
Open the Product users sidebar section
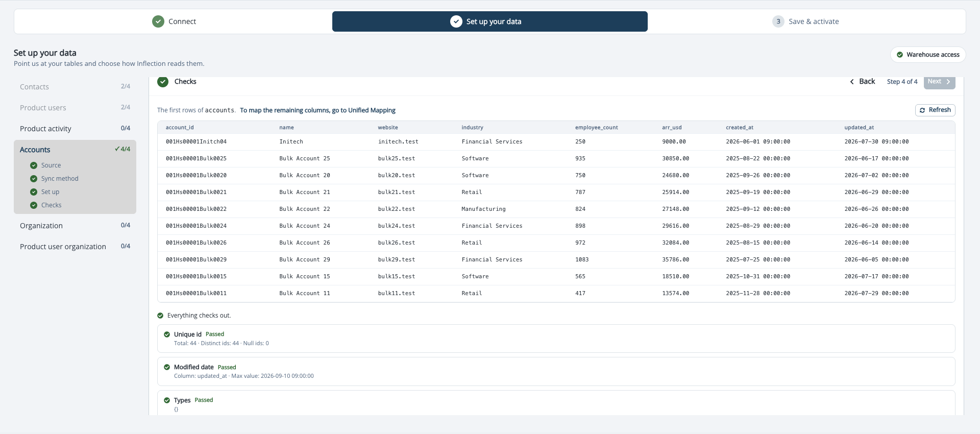coord(75,108)
